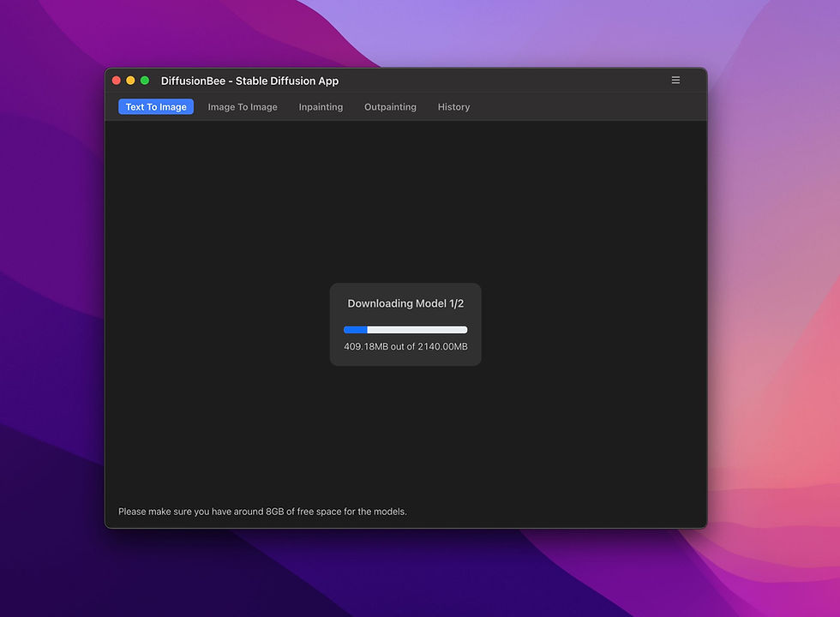Click the model download progress bar
Viewport: 840px width, 617px height.
pos(405,330)
